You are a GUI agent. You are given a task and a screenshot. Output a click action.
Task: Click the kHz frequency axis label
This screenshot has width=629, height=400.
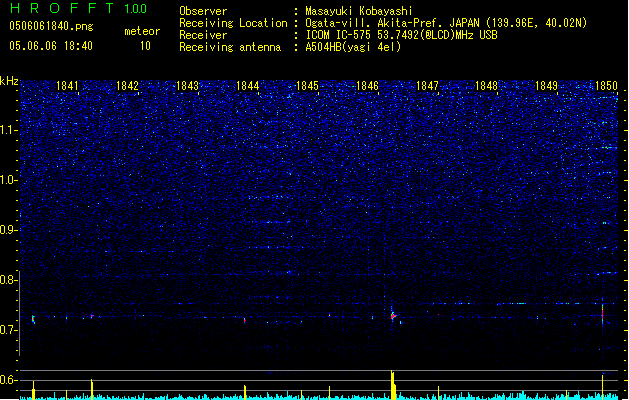9,81
